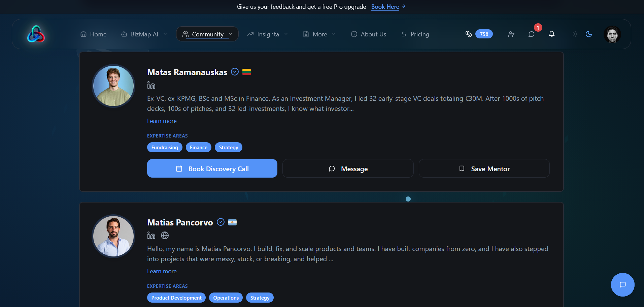The height and width of the screenshot is (307, 644).
Task: Expand the More dropdown menu
Action: (x=319, y=34)
